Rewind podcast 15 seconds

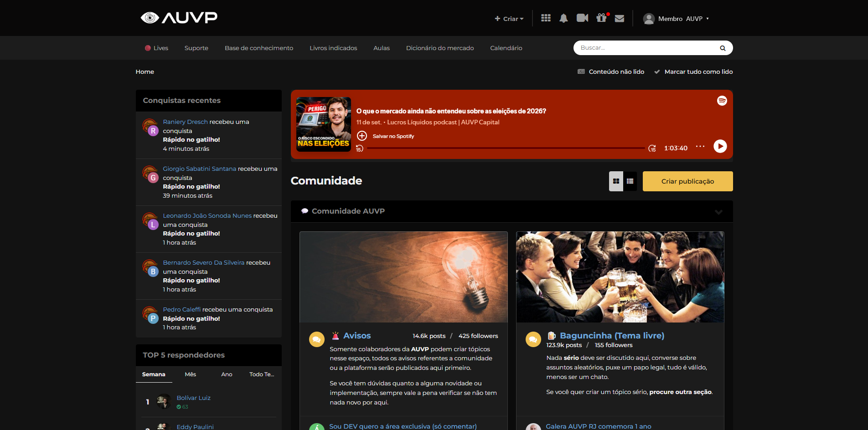(x=360, y=148)
